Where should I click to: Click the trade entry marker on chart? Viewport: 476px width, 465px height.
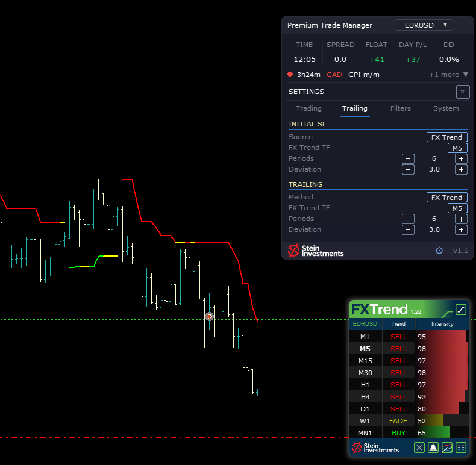point(209,317)
